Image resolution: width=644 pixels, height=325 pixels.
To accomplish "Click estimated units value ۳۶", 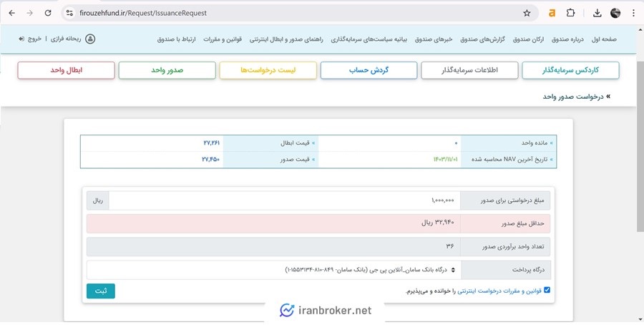I will [x=450, y=247].
